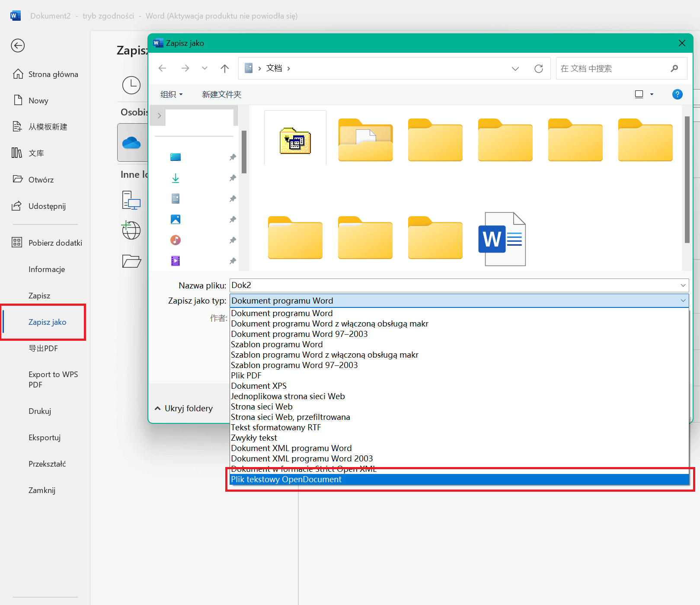Viewport: 700px width, 605px height.
Task: Go to Informacje page
Action: pos(47,269)
